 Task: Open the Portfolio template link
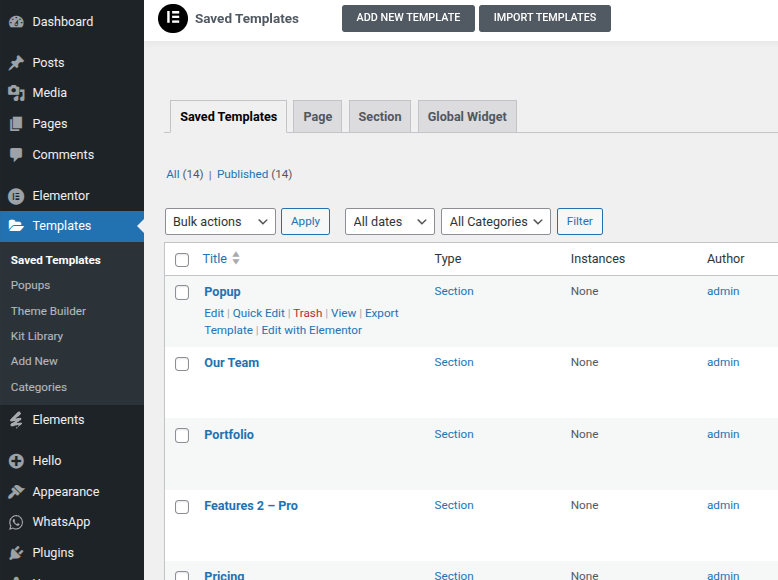point(229,435)
